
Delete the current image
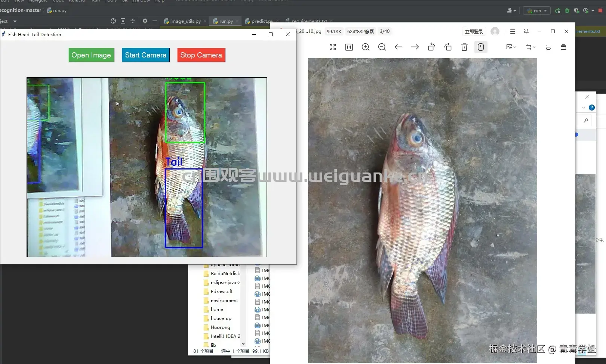point(464,47)
